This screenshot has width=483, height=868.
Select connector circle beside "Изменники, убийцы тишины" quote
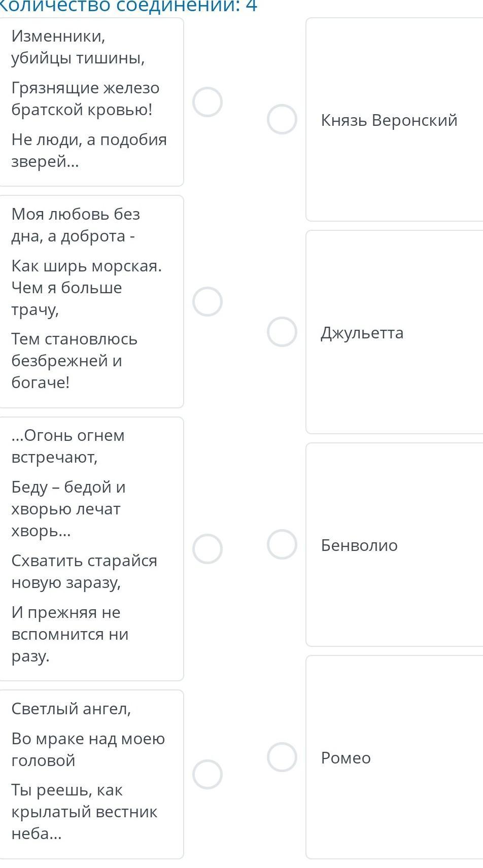pyautogui.click(x=208, y=102)
